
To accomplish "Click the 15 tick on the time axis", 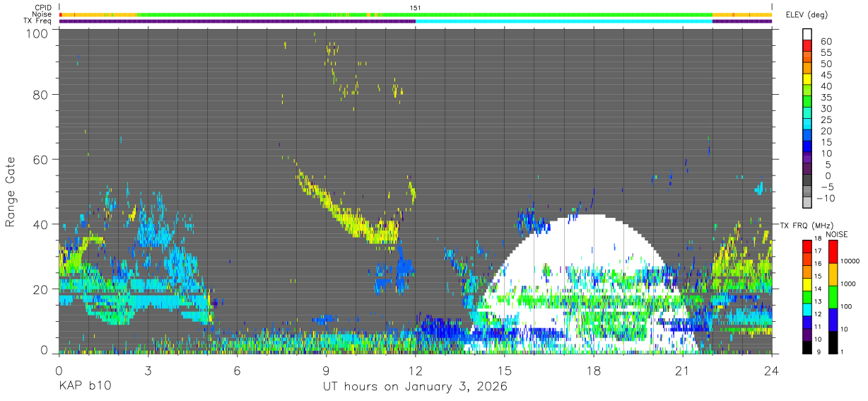I will pos(505,369).
